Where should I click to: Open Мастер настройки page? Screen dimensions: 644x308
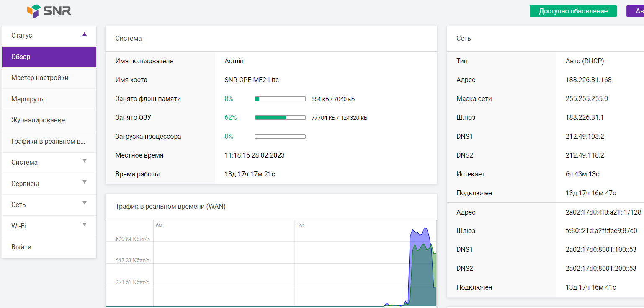pos(40,78)
